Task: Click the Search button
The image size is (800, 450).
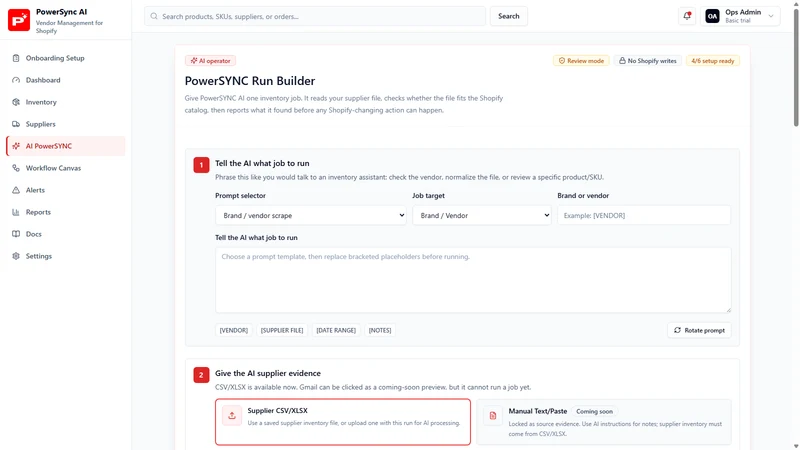Action: [509, 16]
